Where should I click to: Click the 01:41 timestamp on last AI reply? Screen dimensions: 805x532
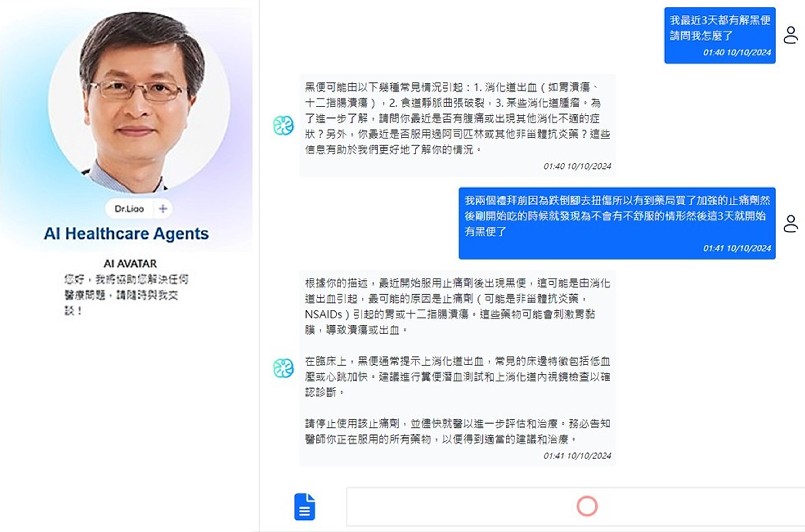pyautogui.click(x=577, y=456)
